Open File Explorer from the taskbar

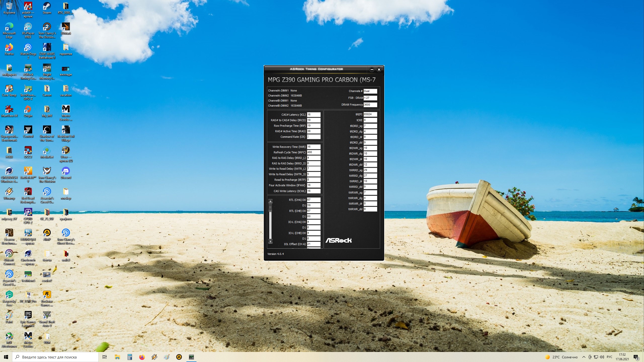tap(117, 357)
